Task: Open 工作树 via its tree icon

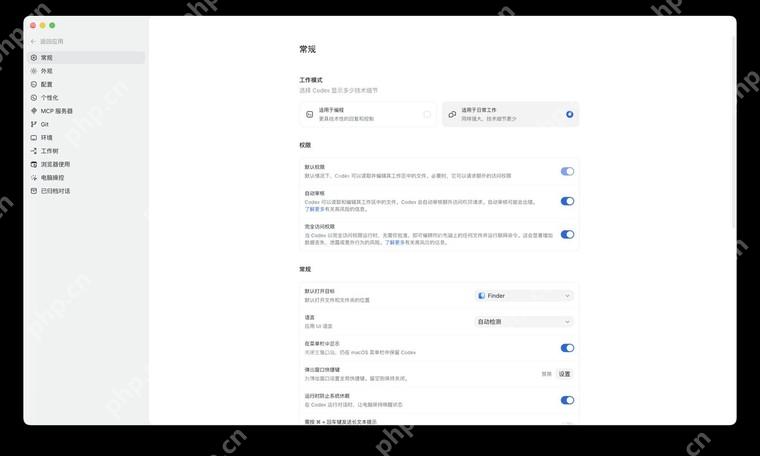Action: point(33,151)
